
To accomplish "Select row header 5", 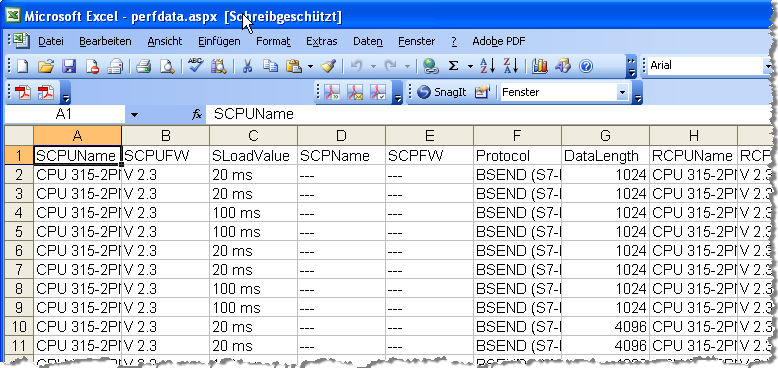I will click(19, 232).
